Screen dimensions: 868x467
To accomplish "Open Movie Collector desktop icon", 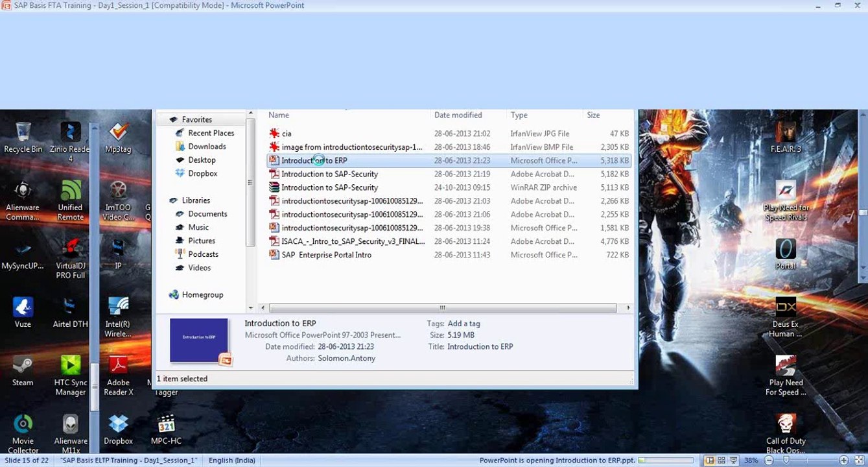I will [23, 435].
